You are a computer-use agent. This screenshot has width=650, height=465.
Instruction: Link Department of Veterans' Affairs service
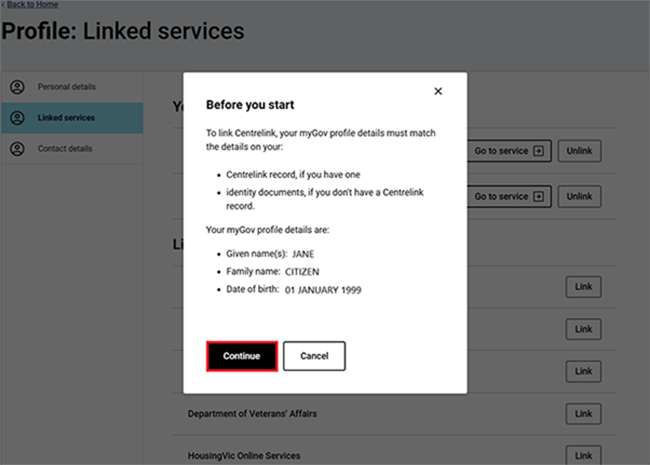click(x=584, y=413)
